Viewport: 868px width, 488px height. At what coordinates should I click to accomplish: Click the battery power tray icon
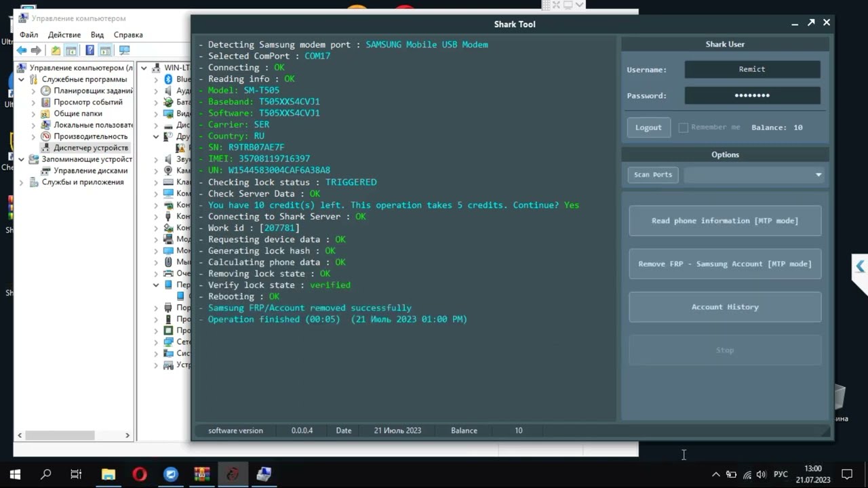[731, 474]
